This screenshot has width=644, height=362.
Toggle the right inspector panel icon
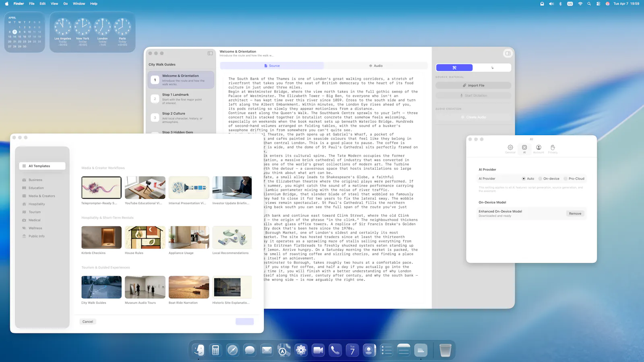tap(508, 53)
